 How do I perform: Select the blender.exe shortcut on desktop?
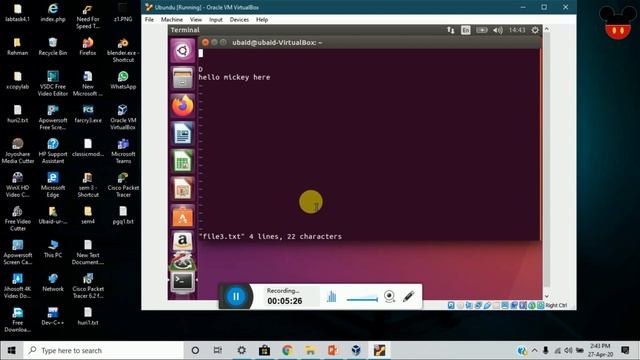point(123,49)
